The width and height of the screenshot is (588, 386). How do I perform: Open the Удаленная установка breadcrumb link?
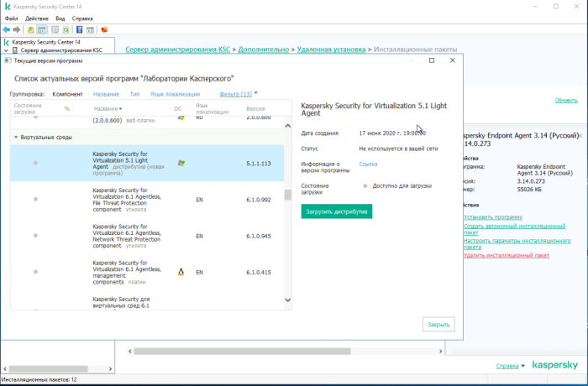pos(331,50)
